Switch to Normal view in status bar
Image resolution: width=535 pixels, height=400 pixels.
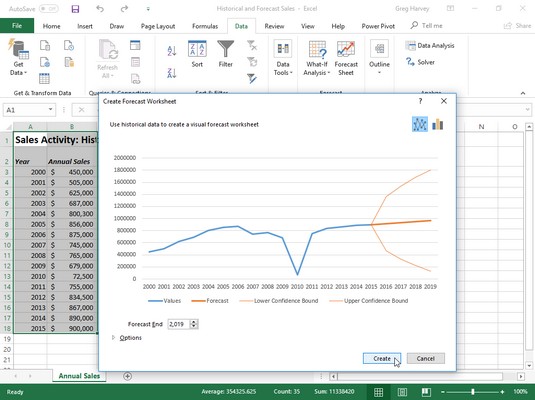pos(378,392)
